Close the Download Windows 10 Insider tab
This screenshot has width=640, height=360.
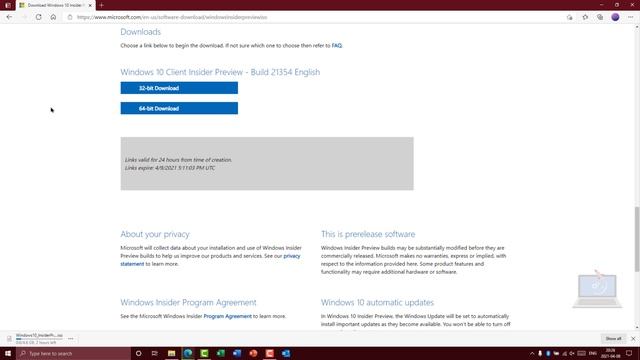click(x=90, y=5)
